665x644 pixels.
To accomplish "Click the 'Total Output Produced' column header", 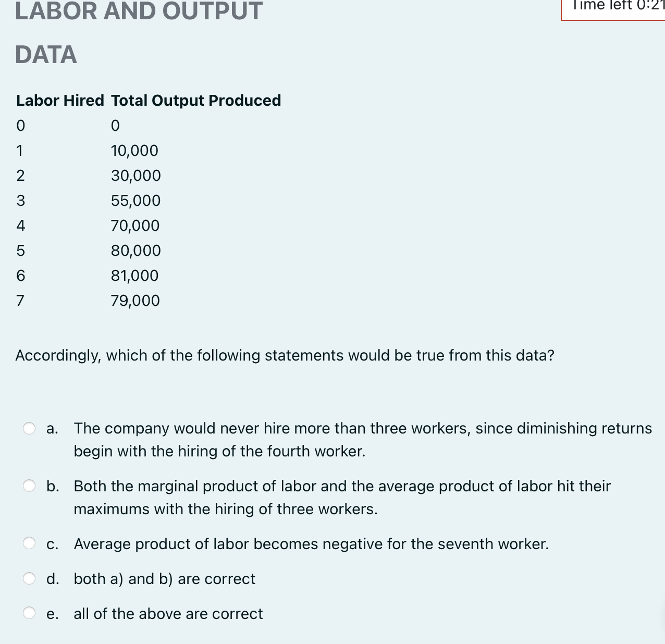I will tap(195, 100).
